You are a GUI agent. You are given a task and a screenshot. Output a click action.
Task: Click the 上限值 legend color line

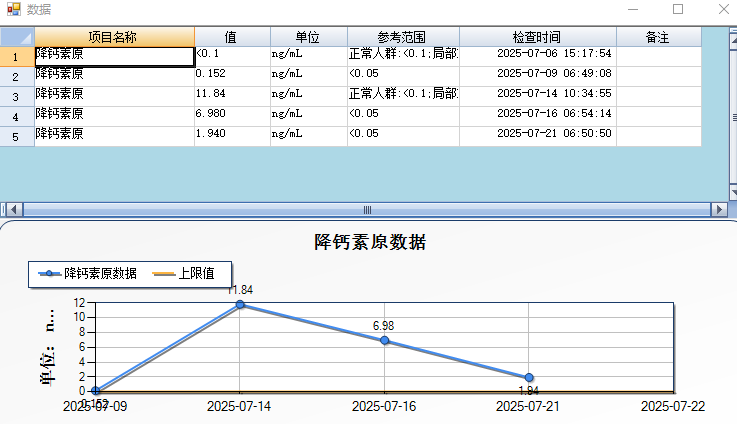pos(164,273)
